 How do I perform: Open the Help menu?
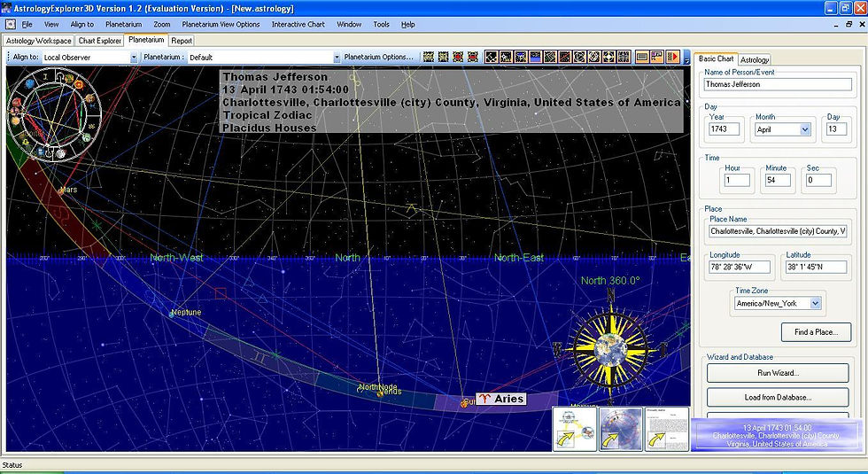coord(408,25)
